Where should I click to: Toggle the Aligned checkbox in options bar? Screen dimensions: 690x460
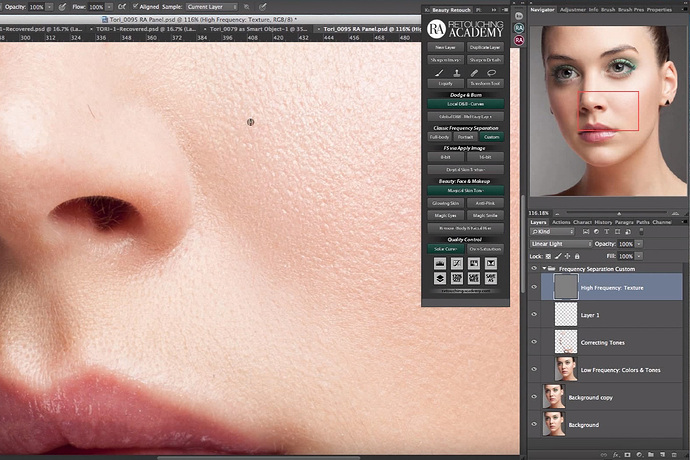[x=136, y=6]
